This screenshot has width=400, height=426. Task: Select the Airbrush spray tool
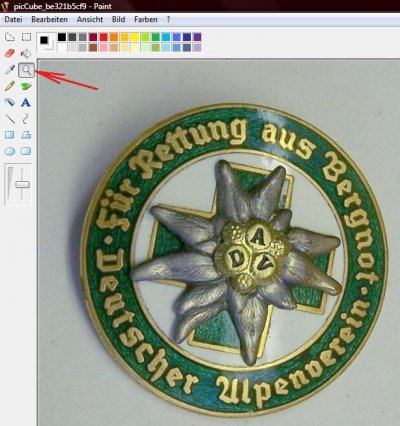pos(10,102)
